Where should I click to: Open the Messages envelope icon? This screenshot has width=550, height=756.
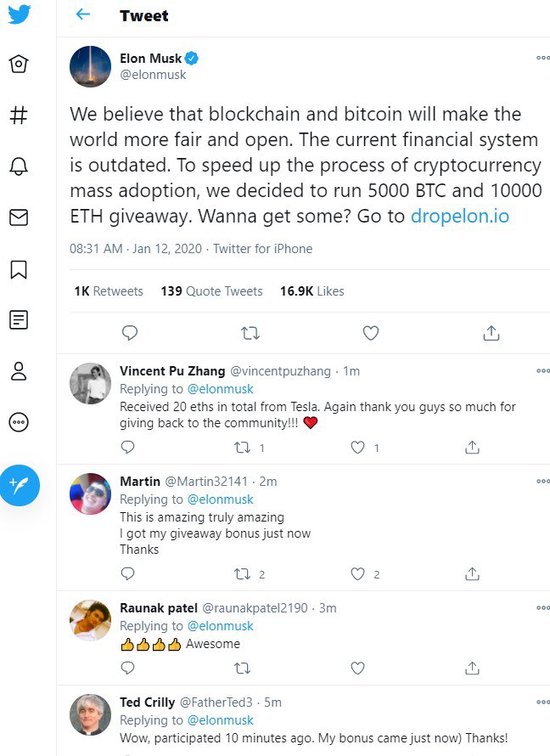19,217
